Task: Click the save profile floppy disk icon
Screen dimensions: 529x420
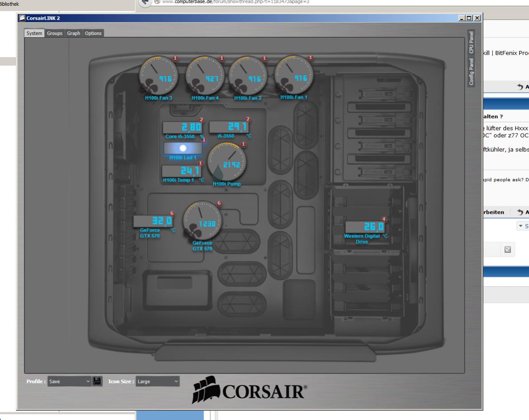Action: (x=97, y=381)
